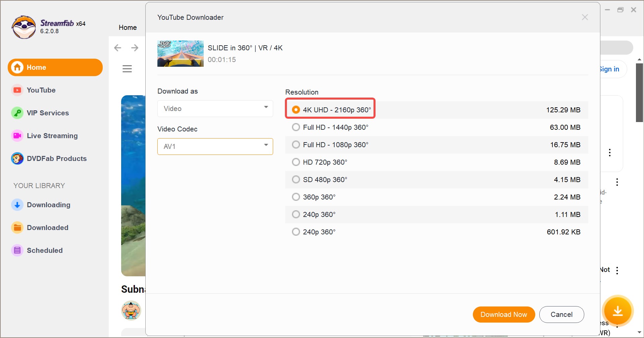Click the SLIDE in 360° video thumbnail

pyautogui.click(x=181, y=54)
